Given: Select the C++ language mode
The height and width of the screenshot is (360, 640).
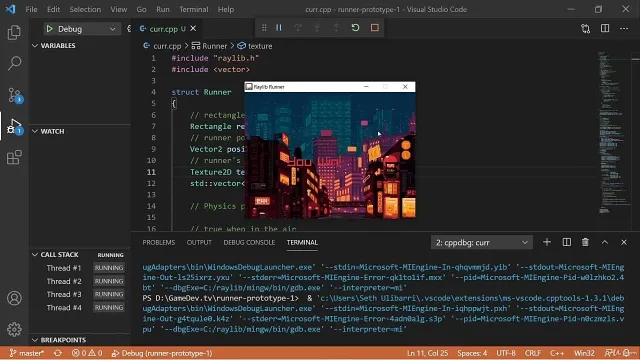Looking at the screenshot, I should (x=557, y=353).
